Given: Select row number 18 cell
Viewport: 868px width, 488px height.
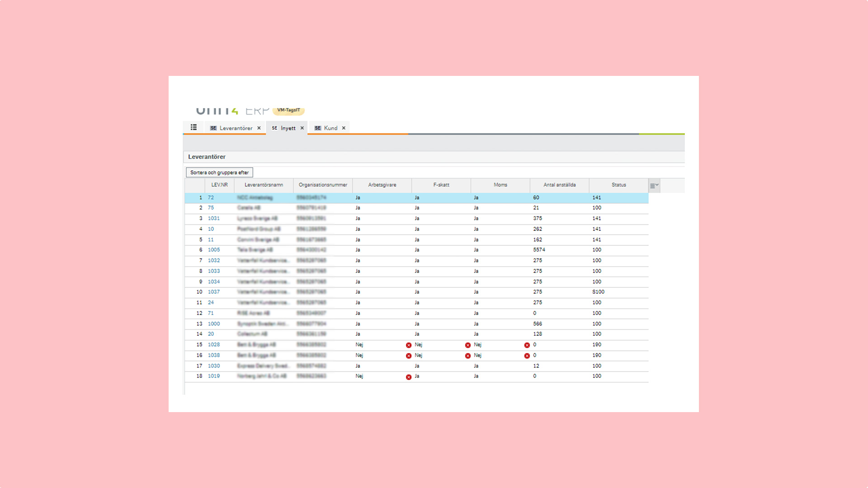Looking at the screenshot, I should [x=195, y=376].
